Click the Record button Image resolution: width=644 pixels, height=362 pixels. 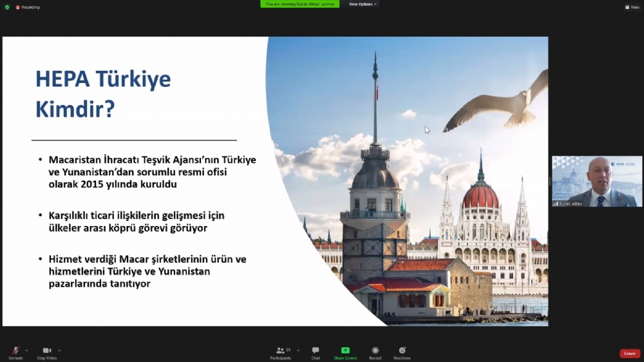point(375,353)
